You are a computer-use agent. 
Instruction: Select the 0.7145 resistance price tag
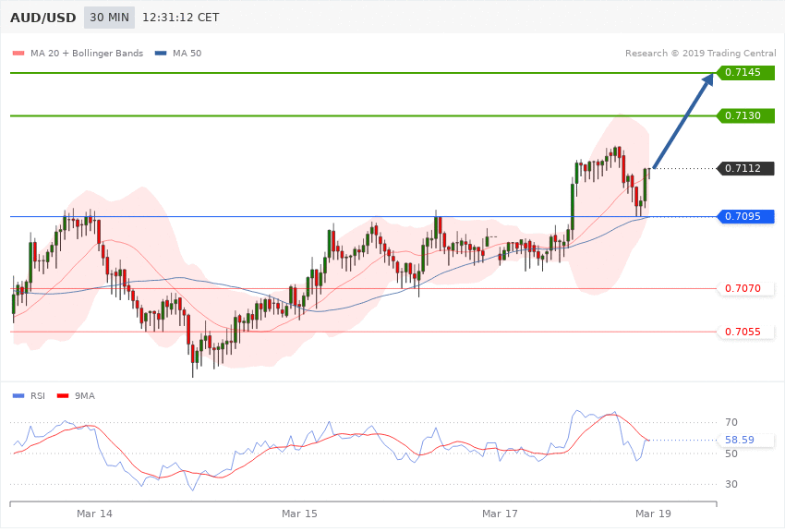tap(746, 73)
